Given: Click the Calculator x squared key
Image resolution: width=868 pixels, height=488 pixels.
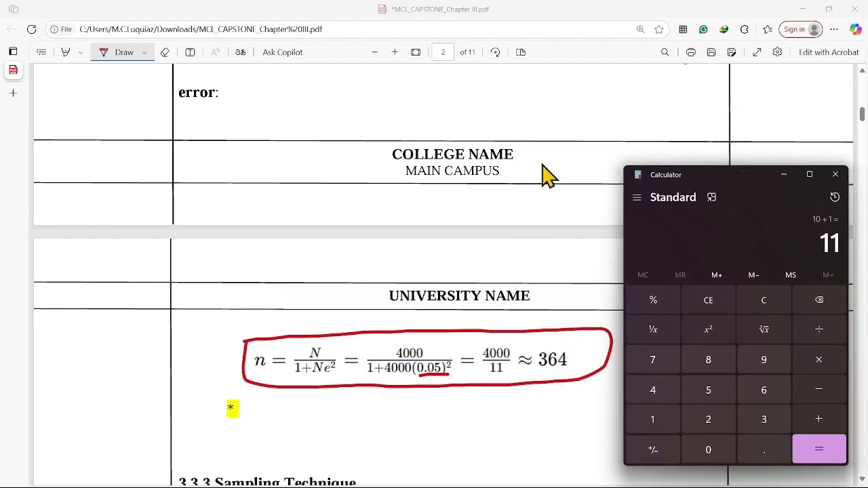Looking at the screenshot, I should (x=708, y=329).
